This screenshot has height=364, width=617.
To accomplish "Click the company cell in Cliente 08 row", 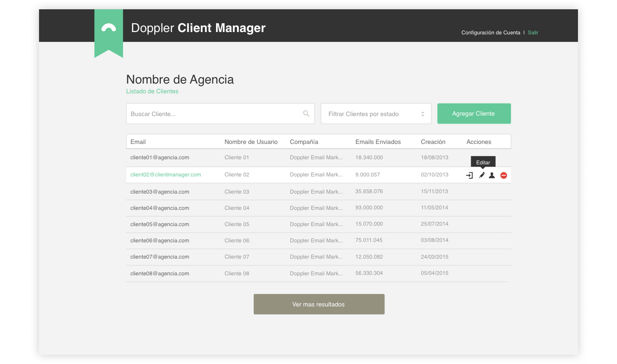I will pyautogui.click(x=316, y=273).
